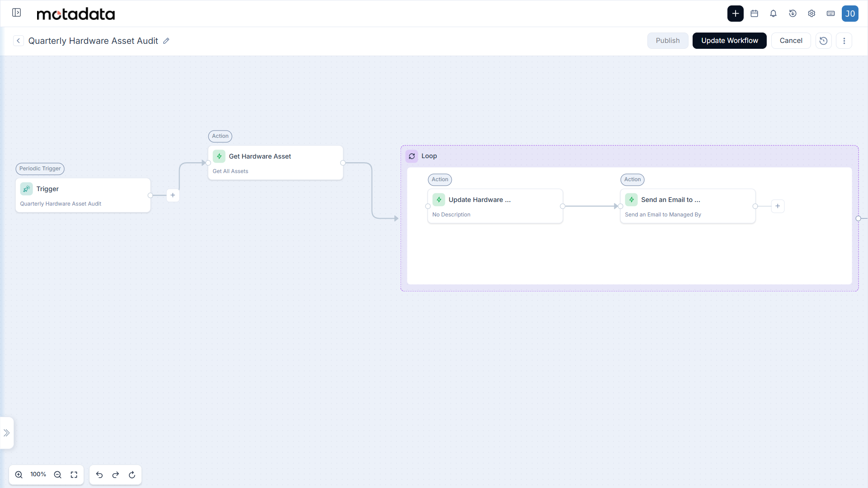The width and height of the screenshot is (868, 488).
Task: Click Action tag above Get Hardware Asset
Action: 220,136
